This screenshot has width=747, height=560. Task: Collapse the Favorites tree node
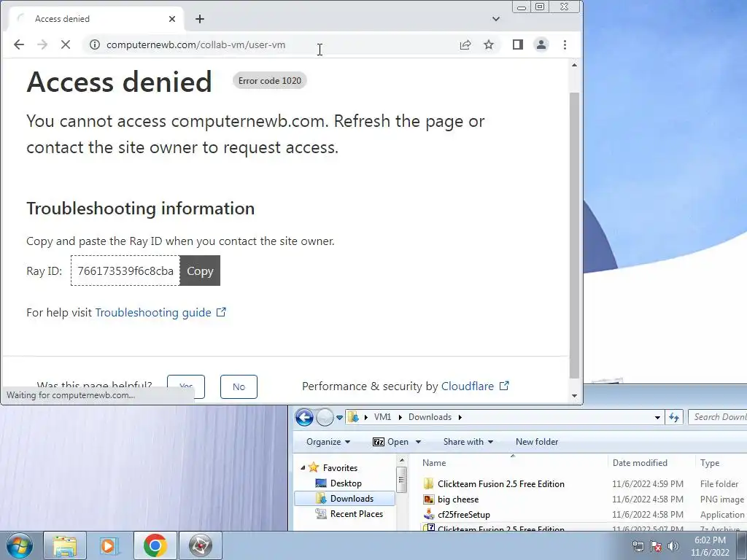tap(303, 468)
